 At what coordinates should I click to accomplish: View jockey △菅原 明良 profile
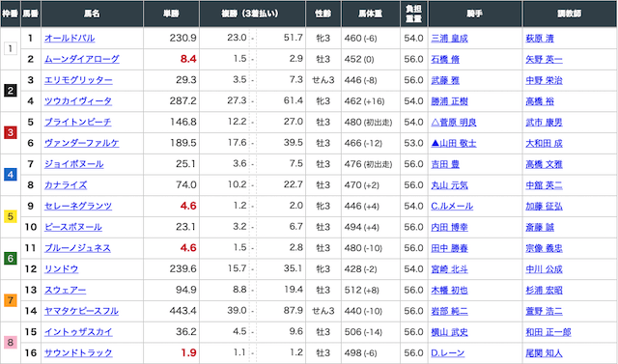coord(454,122)
